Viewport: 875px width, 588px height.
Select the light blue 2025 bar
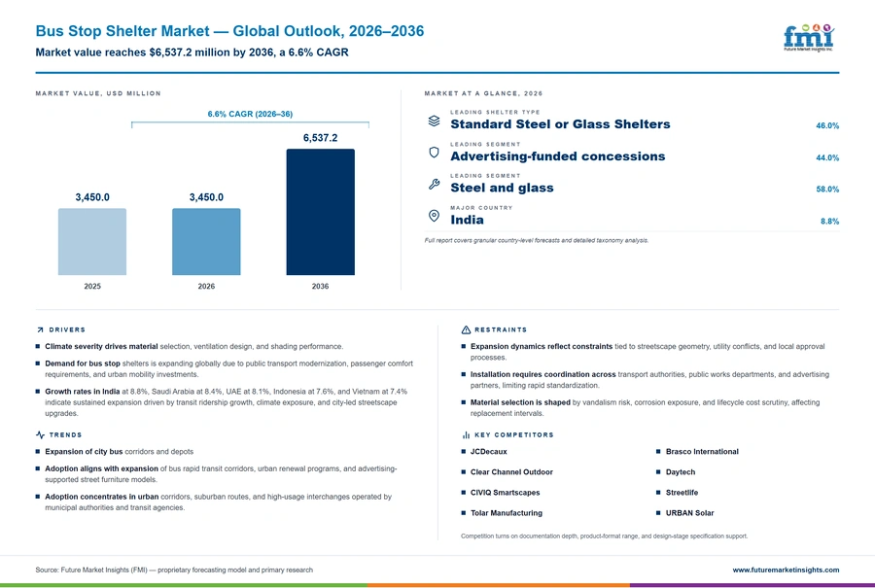[92, 242]
